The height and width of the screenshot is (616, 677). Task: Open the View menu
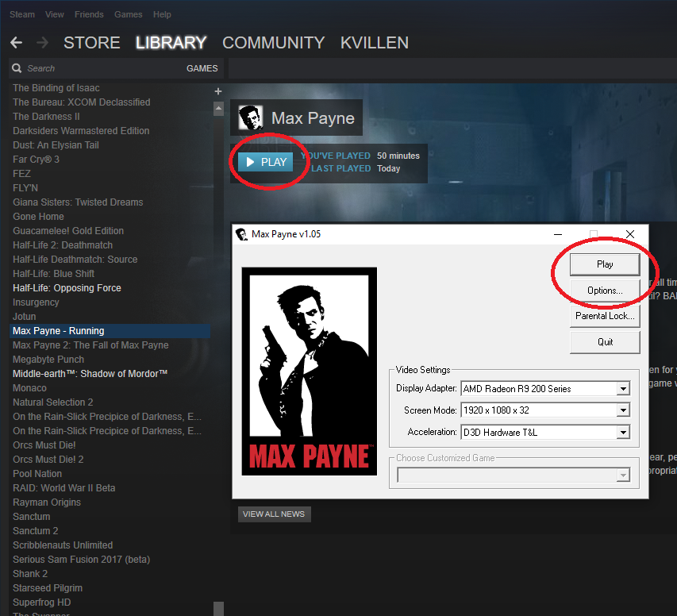55,14
